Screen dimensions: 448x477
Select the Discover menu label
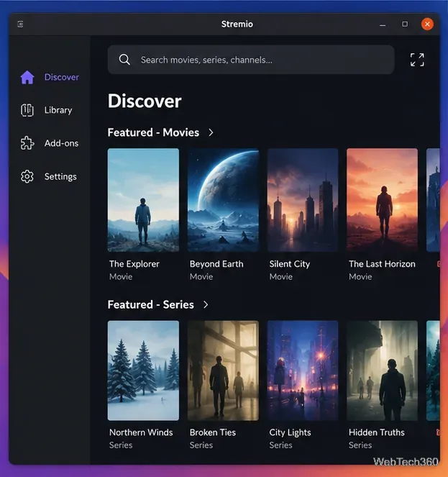62,77
